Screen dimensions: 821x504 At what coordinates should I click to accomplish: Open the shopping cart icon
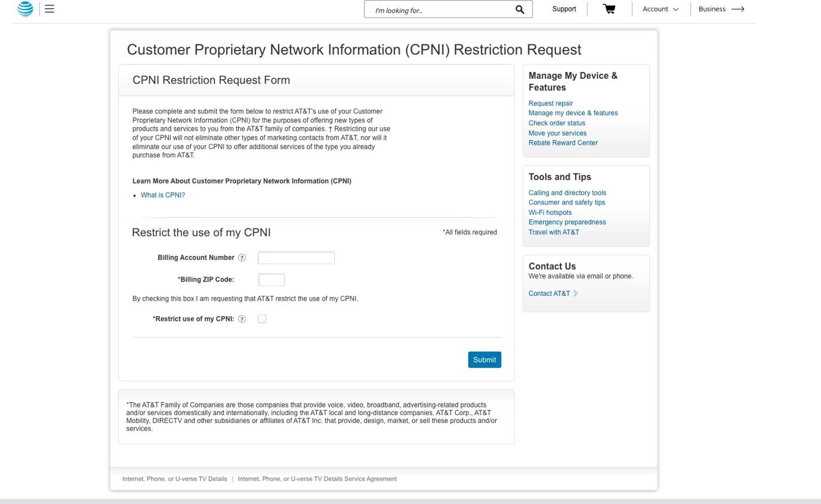[609, 9]
